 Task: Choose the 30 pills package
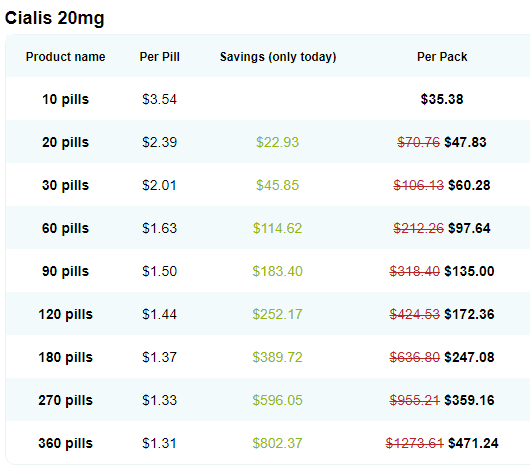(65, 185)
